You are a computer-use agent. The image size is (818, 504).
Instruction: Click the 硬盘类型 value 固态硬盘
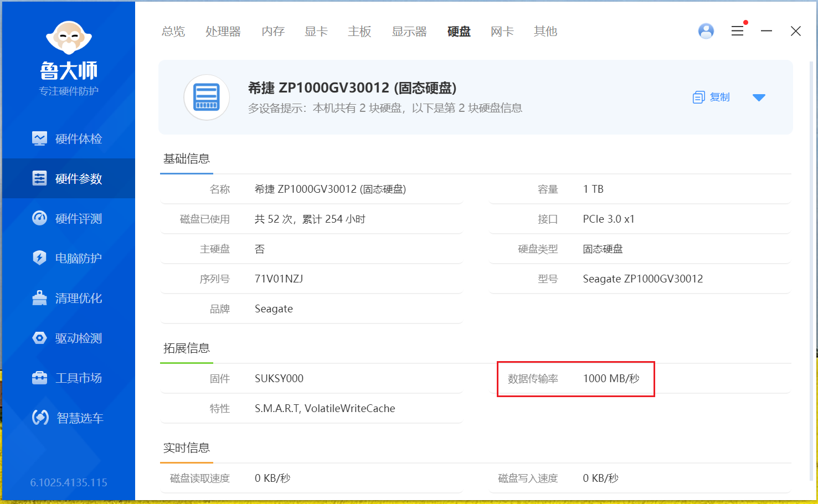click(x=603, y=249)
